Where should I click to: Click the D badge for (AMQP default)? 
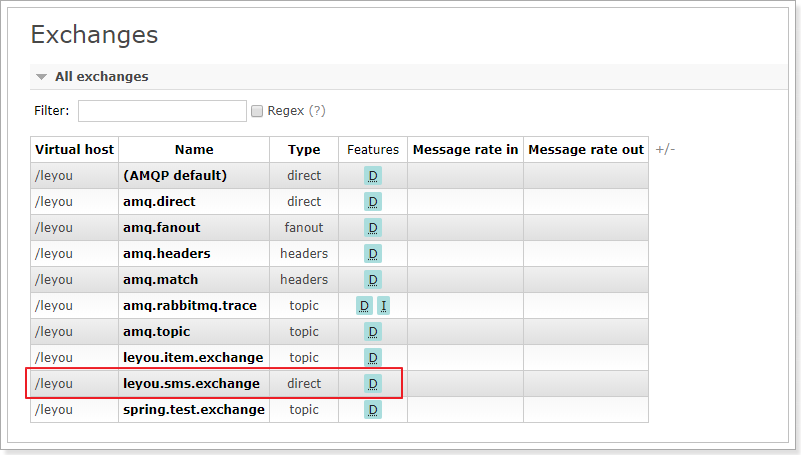pos(373,176)
